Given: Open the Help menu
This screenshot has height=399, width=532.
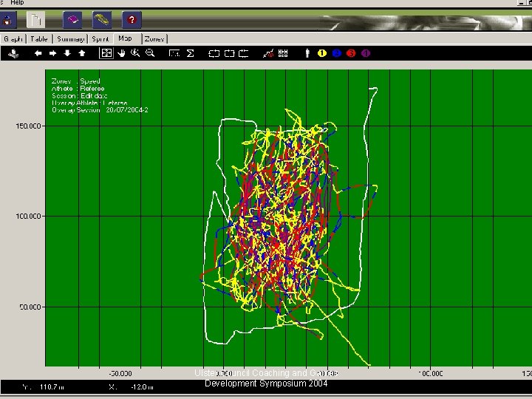Looking at the screenshot, I should click(x=17, y=2).
